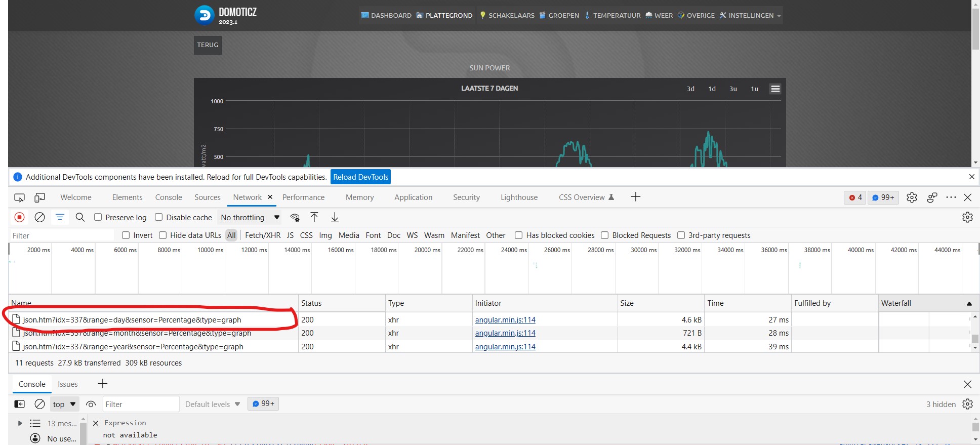This screenshot has width=980, height=445.
Task: Click the 99+ messages badge in tab bar
Action: pos(883,197)
